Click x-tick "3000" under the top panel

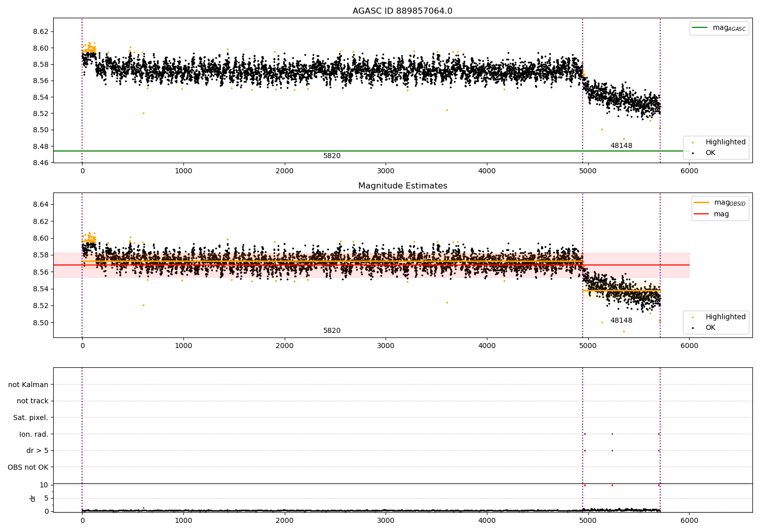386,171
